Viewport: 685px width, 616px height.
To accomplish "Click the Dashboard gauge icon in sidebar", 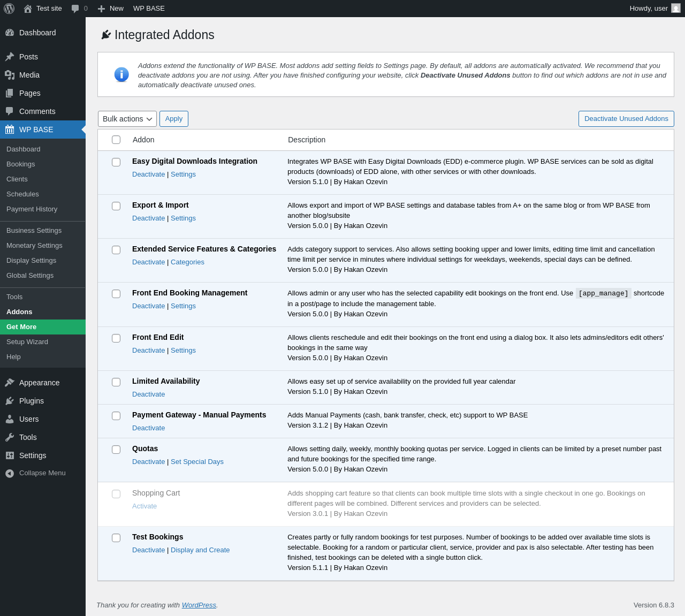I will click(10, 33).
